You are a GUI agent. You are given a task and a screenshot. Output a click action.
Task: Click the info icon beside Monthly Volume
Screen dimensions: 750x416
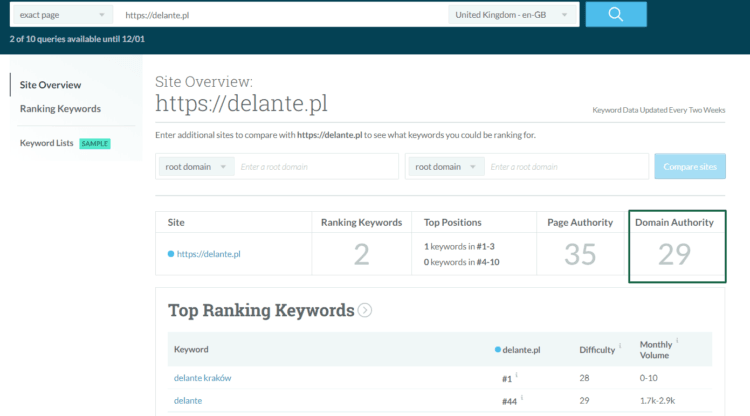click(677, 340)
